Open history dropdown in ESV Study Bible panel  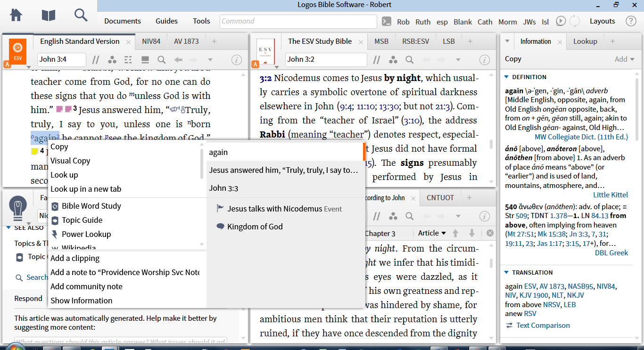tap(458, 60)
